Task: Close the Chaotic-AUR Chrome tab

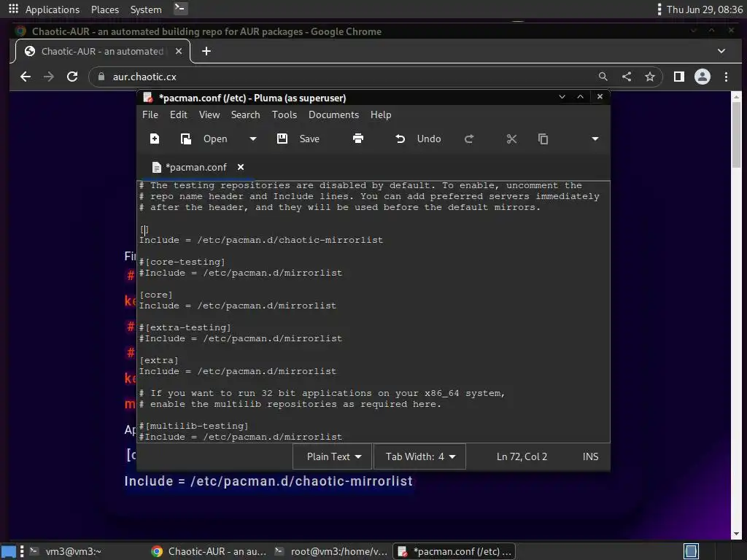Action: (x=179, y=51)
